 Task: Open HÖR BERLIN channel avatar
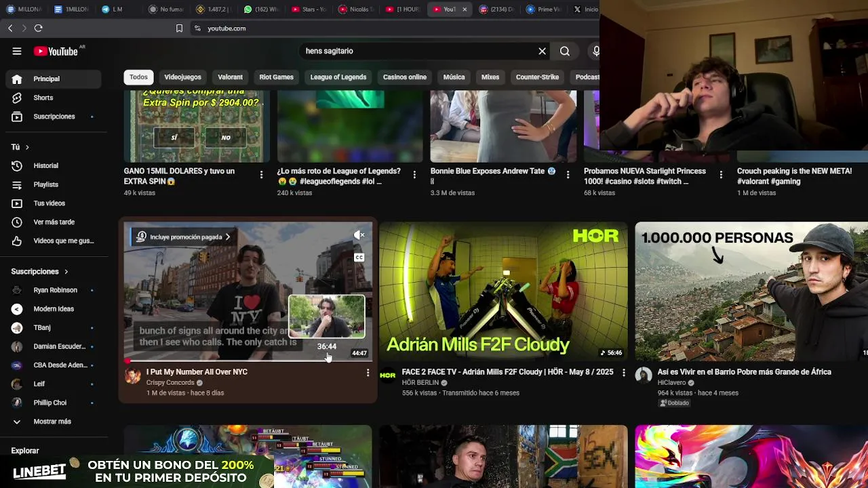pyautogui.click(x=387, y=375)
